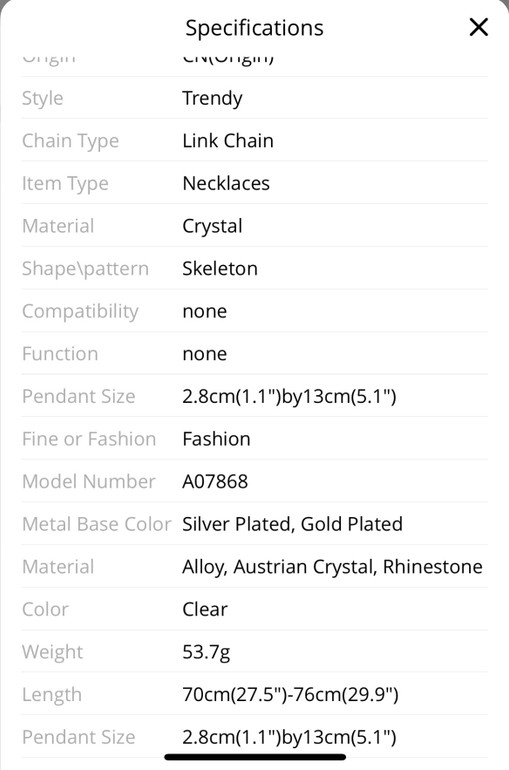Tap the Metal Base Color label

pos(96,524)
